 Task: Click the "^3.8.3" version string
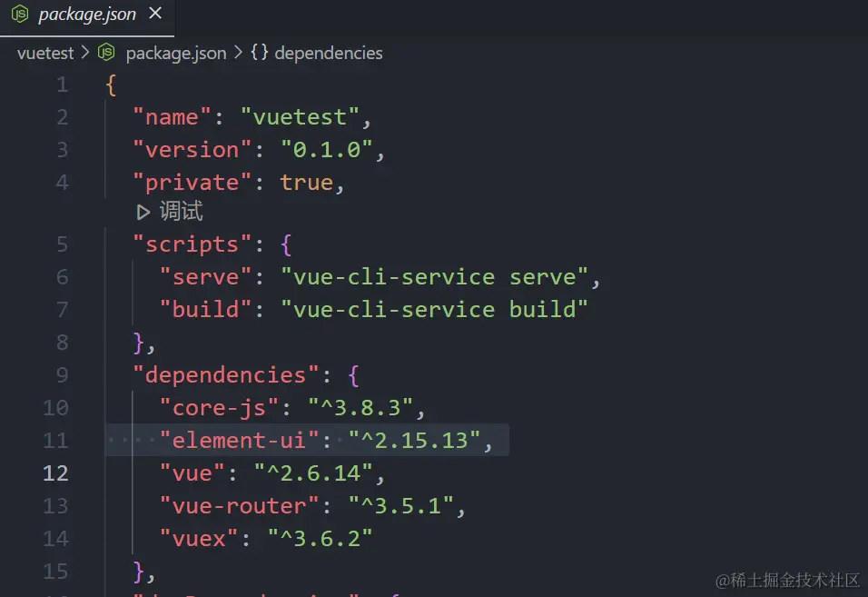point(360,408)
